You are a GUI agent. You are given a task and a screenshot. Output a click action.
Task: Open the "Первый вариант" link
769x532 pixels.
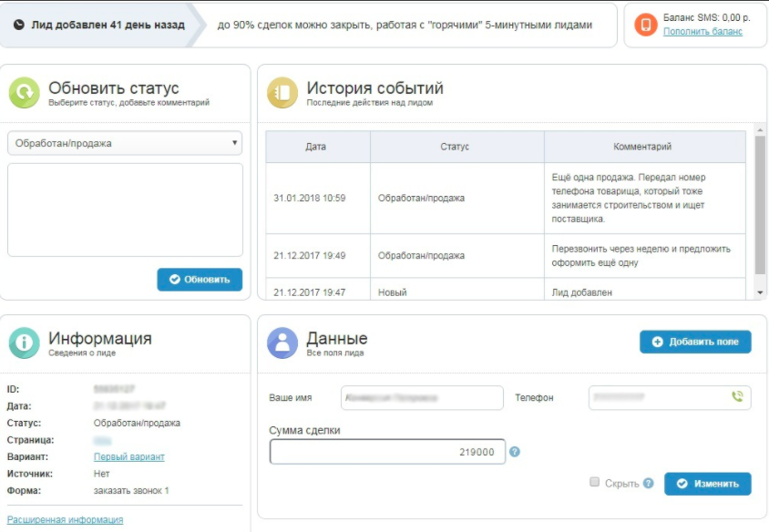[129, 456]
